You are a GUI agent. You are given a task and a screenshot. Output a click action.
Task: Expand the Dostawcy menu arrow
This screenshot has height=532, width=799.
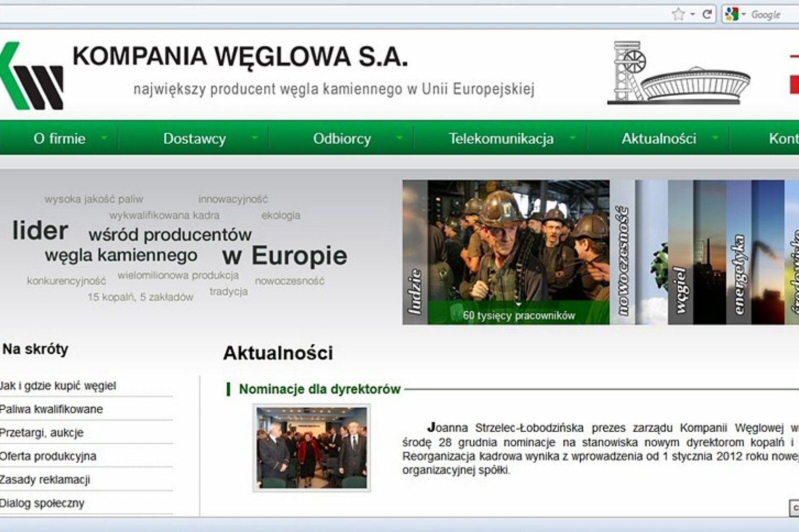click(x=256, y=139)
